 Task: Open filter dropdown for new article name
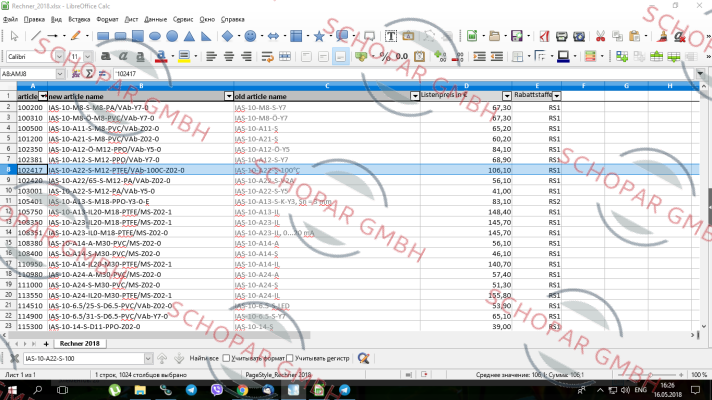(229, 96)
